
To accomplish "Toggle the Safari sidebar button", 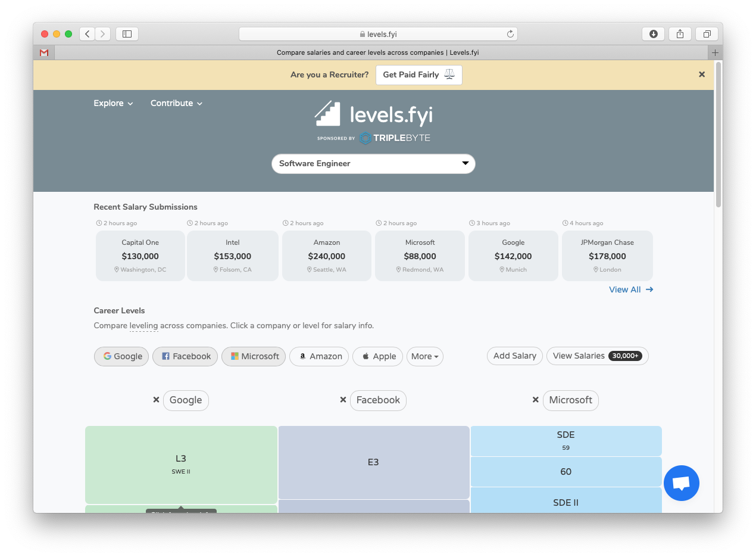I will pos(127,34).
